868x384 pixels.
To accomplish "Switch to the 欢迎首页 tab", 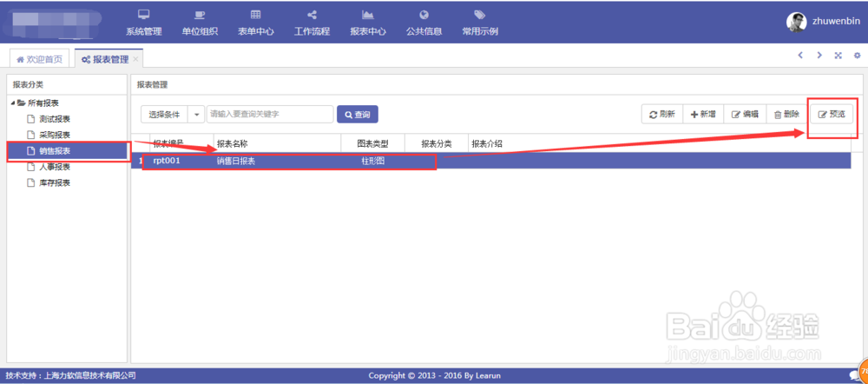I will (x=40, y=59).
